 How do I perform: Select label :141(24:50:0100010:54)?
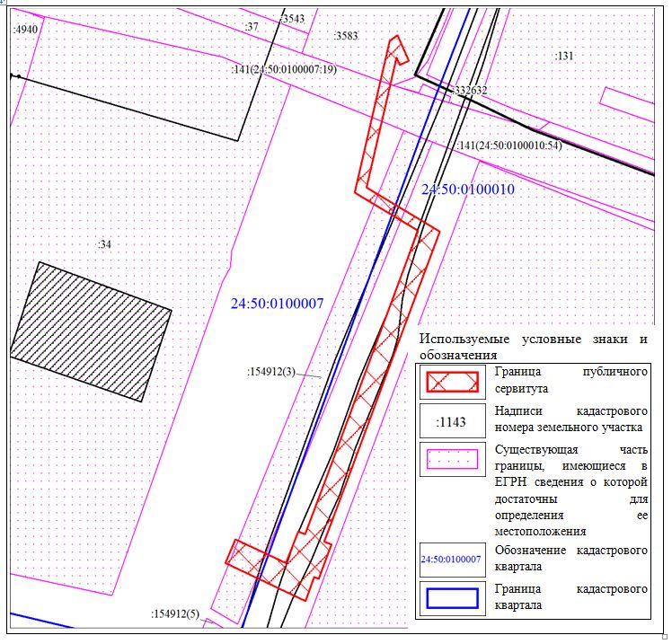(x=508, y=146)
